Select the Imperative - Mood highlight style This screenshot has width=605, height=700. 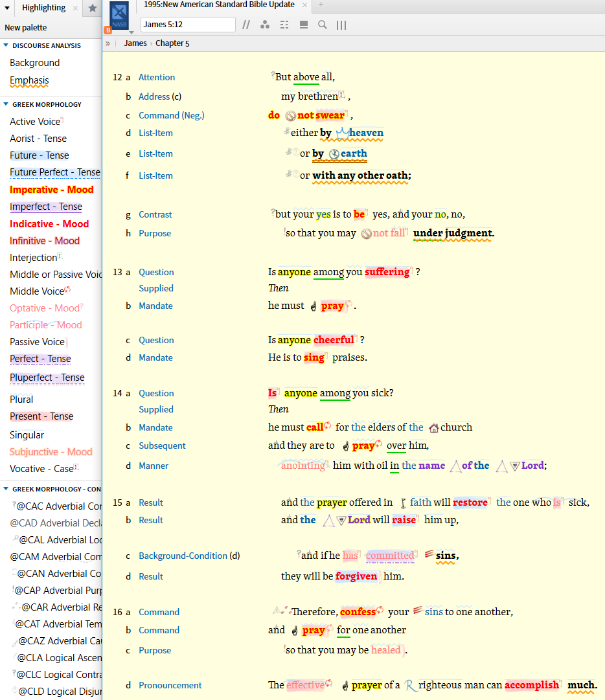(x=52, y=190)
